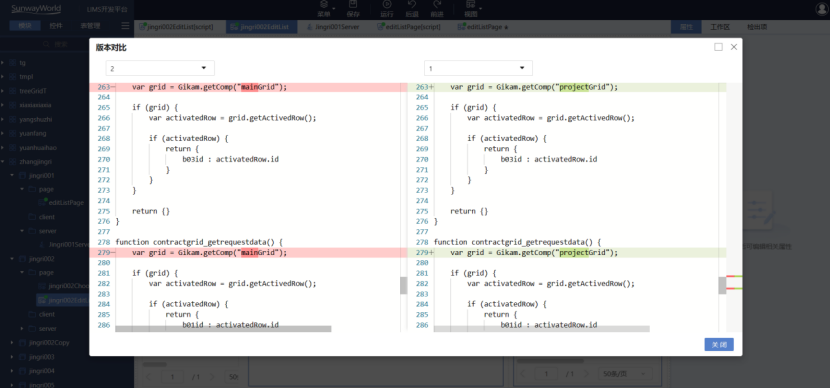The image size is (831, 388).
Task: Select editListPage in the project tree
Action: click(66, 202)
